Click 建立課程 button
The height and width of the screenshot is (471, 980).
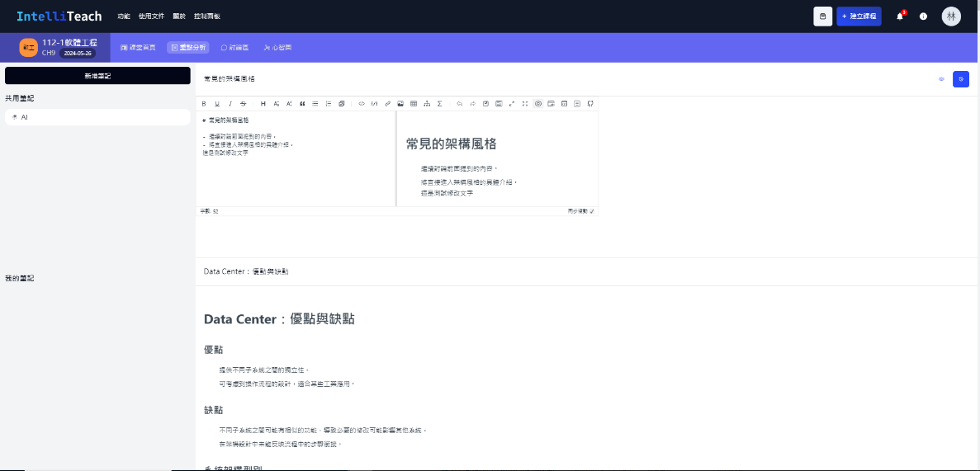pos(859,16)
